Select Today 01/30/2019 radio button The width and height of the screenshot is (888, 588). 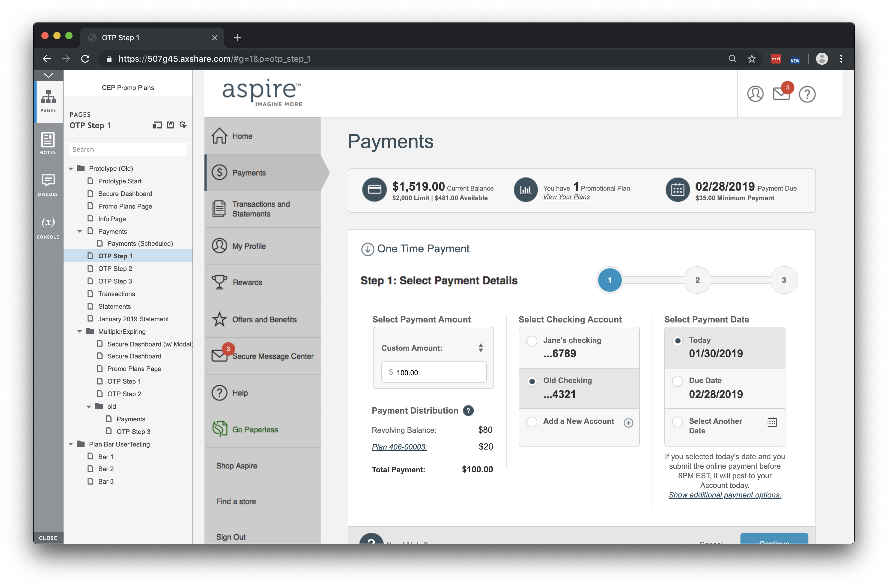tap(677, 341)
